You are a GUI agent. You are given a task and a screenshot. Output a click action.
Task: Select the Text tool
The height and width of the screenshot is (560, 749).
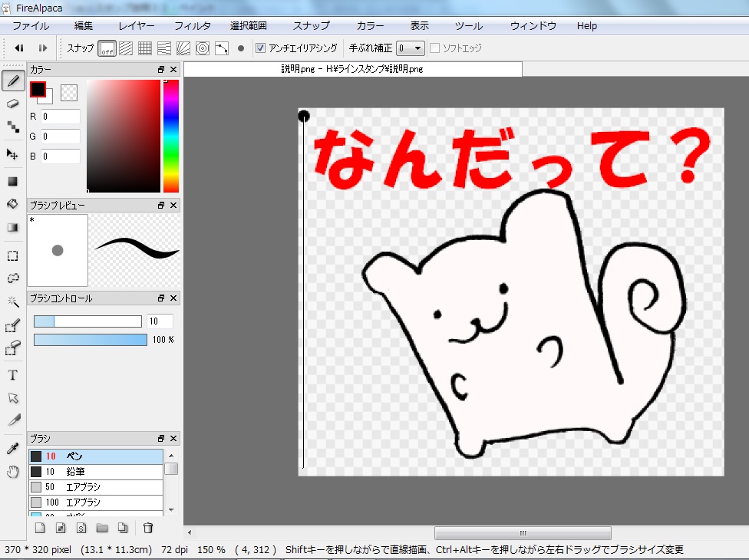(13, 375)
